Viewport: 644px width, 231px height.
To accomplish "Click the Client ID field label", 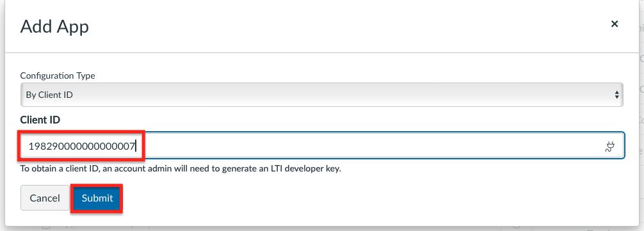I will (x=40, y=120).
